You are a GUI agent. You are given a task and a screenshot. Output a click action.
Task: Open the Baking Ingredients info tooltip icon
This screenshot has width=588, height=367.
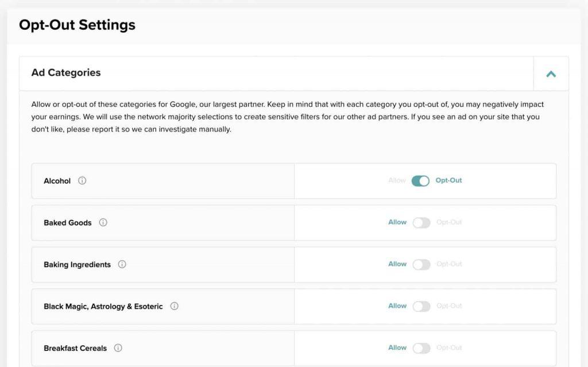[x=122, y=265]
